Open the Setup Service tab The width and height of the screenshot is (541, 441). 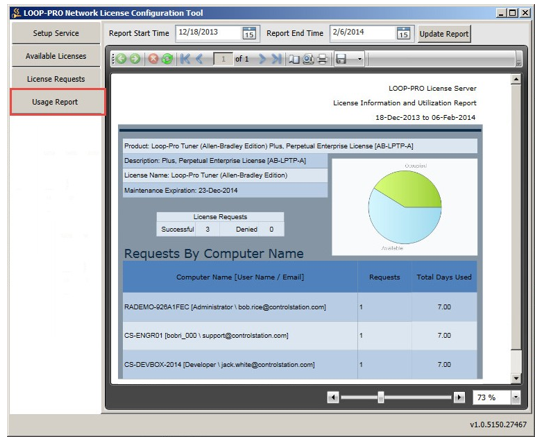[x=56, y=33]
